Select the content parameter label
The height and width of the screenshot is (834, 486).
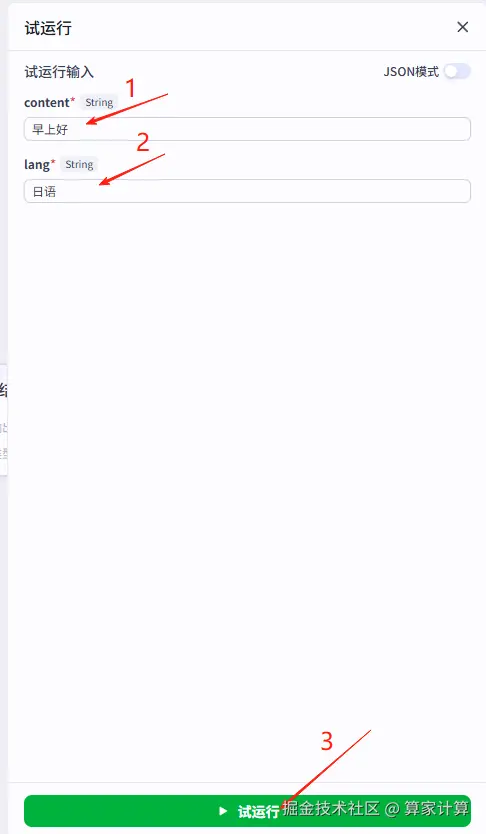[x=47, y=103]
